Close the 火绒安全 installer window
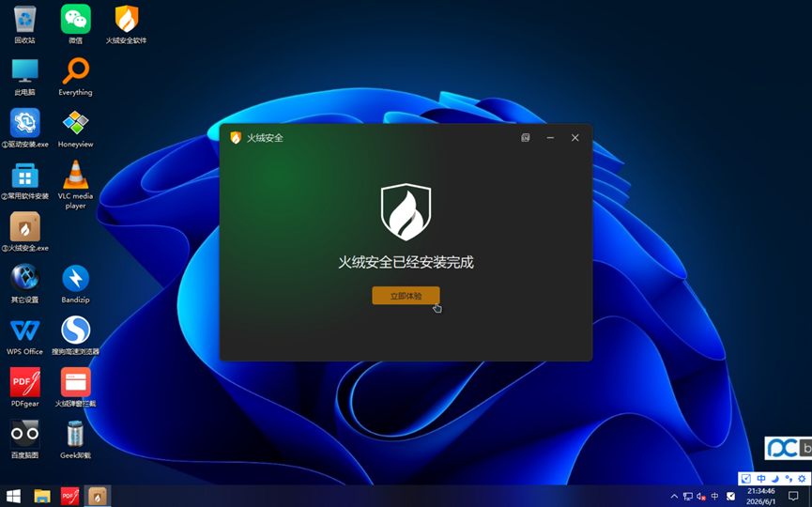 pyautogui.click(x=575, y=138)
